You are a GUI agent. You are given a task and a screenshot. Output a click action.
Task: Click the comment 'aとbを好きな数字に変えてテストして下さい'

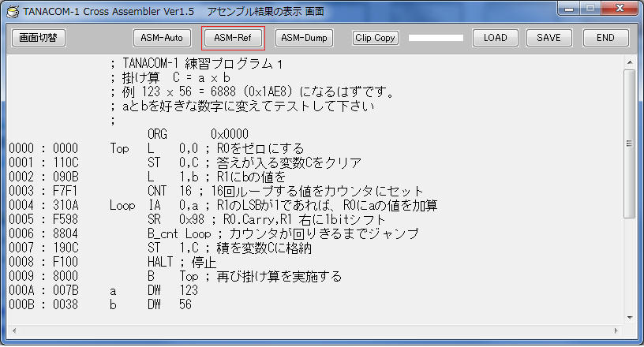[x=248, y=106]
